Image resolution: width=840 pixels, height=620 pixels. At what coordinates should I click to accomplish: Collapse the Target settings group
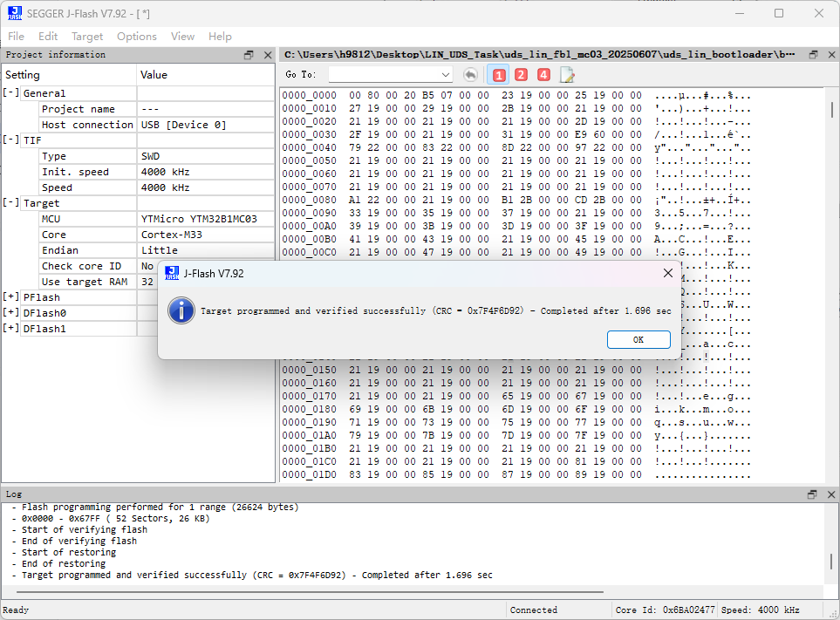[x=11, y=202]
